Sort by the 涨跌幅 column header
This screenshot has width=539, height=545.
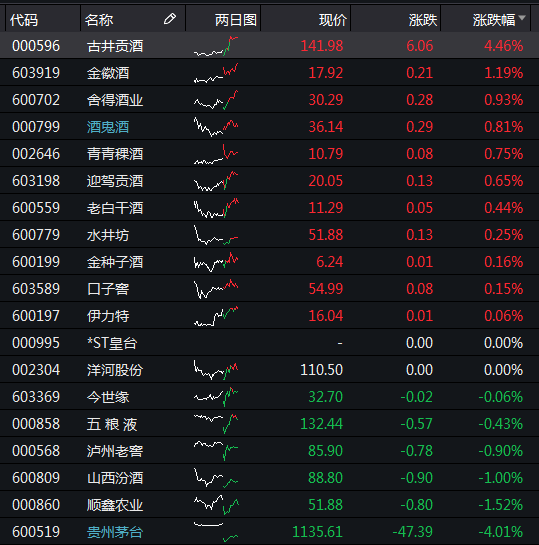(x=494, y=20)
